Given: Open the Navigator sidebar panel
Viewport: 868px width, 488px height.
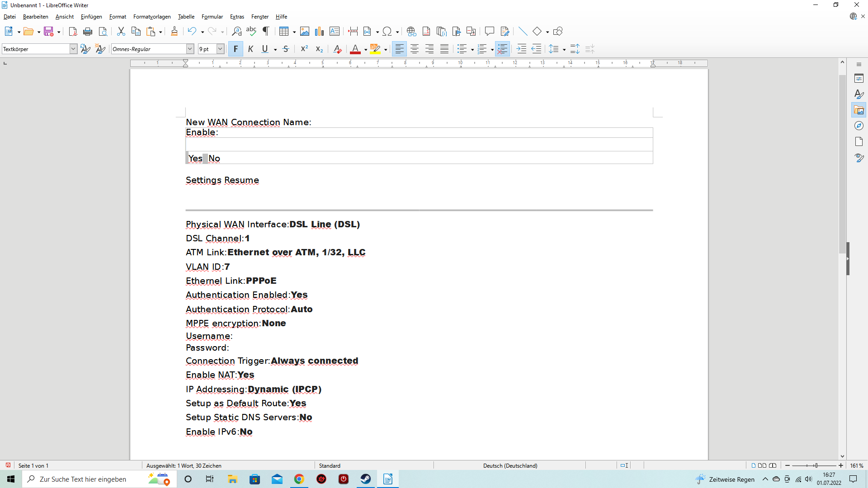Looking at the screenshot, I should pyautogui.click(x=859, y=126).
